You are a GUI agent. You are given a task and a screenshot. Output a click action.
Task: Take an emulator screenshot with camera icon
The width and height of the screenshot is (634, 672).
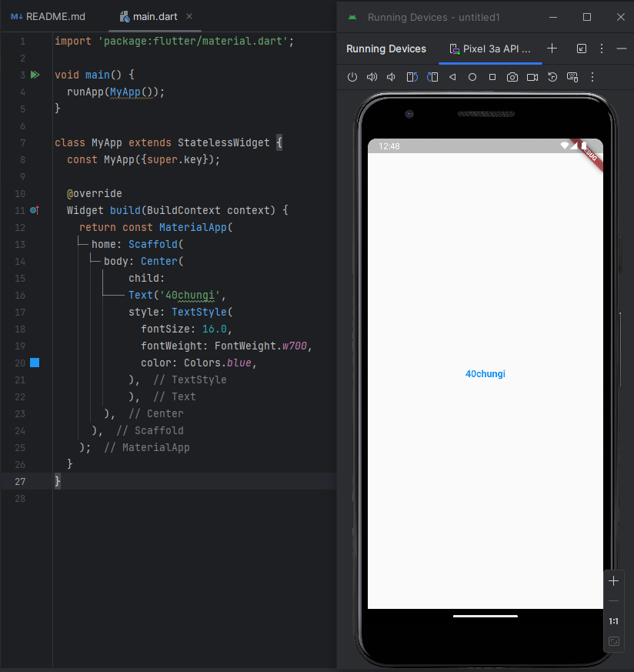512,77
